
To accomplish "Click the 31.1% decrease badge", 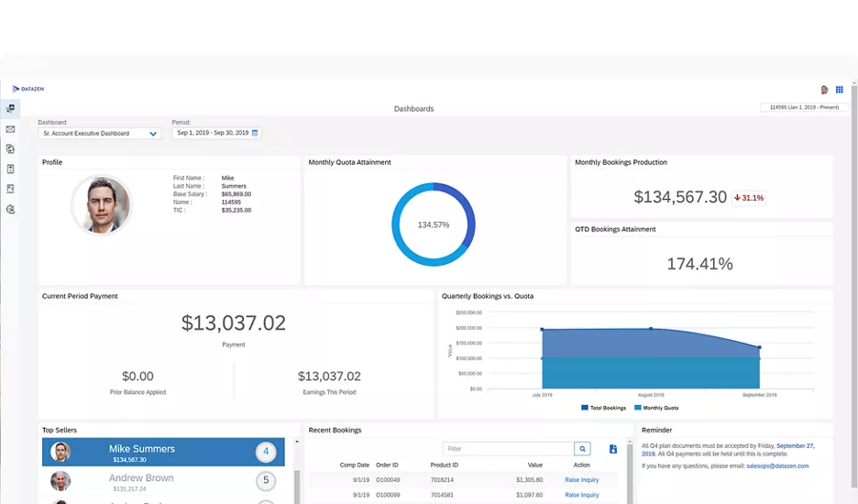I will point(749,198).
